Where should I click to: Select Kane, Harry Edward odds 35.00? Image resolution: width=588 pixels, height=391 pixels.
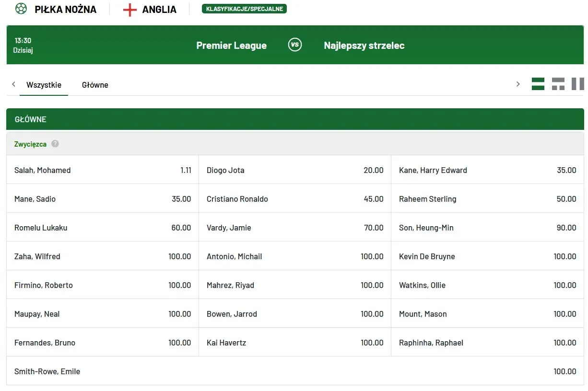[488, 170]
